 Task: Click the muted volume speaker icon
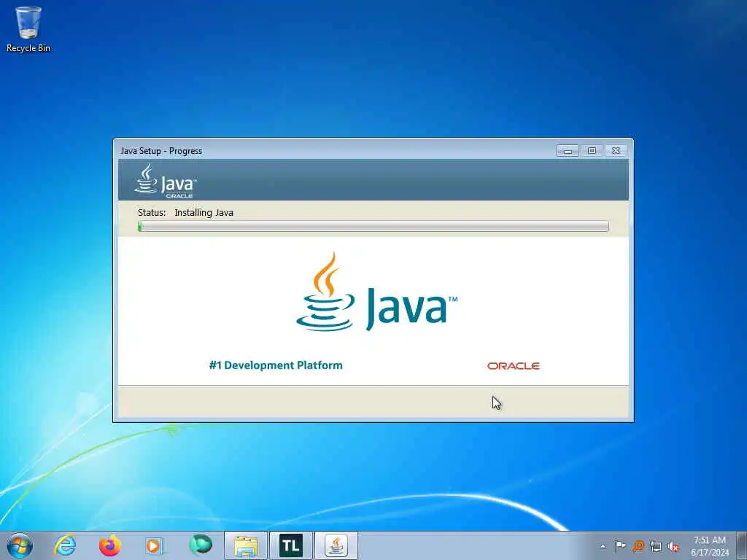click(673, 546)
